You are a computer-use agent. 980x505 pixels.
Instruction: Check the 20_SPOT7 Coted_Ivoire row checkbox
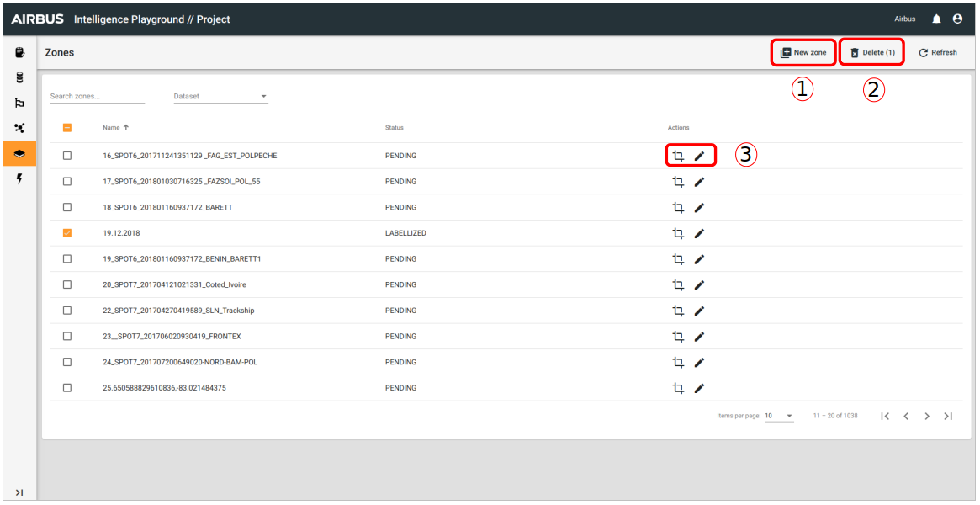point(67,285)
